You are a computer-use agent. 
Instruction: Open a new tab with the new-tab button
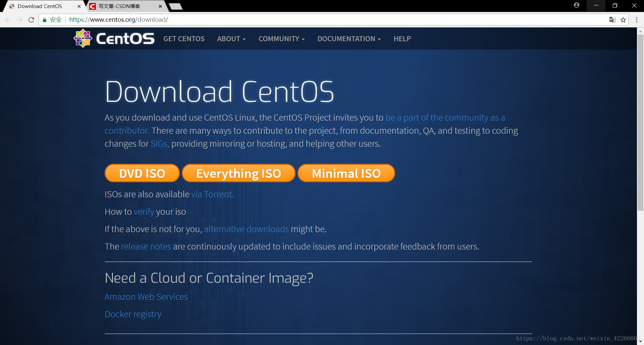(x=176, y=6)
